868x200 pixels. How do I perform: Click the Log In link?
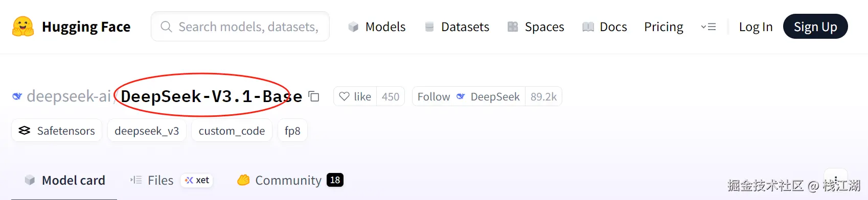pyautogui.click(x=756, y=27)
